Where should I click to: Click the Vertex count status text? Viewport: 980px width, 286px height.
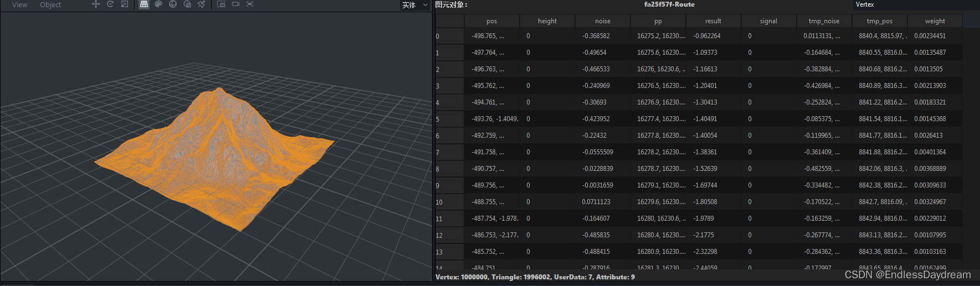coord(461,277)
